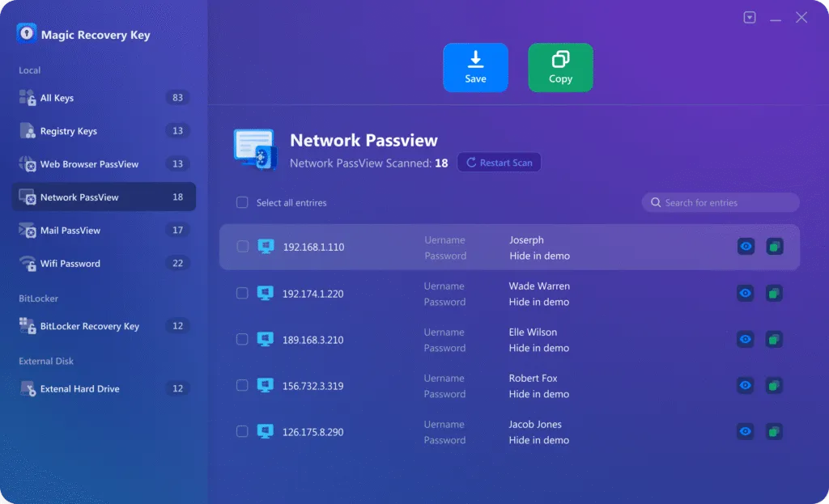Click the Wifi Password sidebar icon
829x504 pixels.
[27, 263]
